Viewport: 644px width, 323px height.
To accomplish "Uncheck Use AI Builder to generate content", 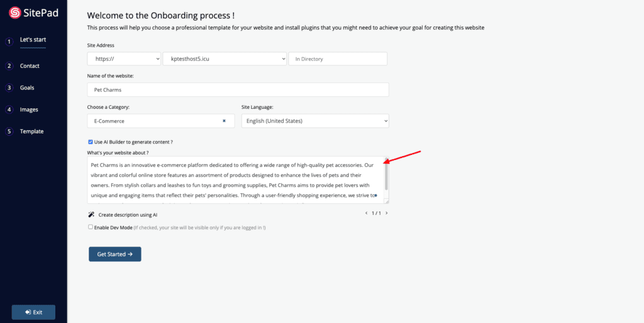I will coord(91,142).
